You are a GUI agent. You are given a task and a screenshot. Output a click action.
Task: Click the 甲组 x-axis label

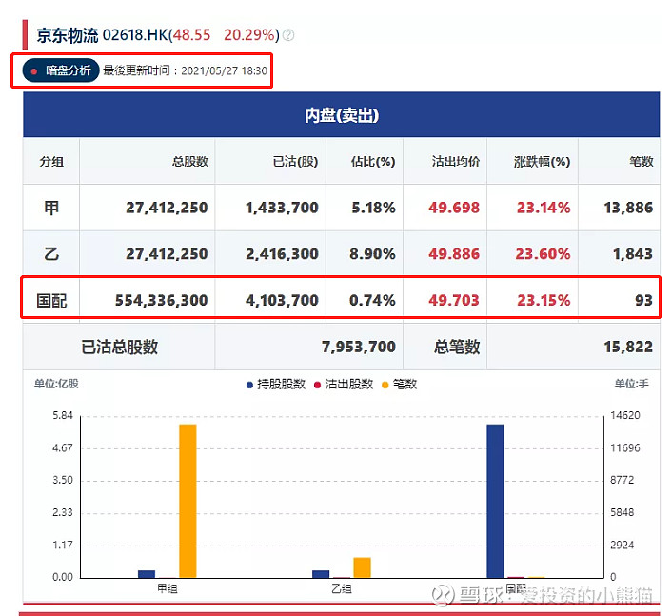pos(168,588)
